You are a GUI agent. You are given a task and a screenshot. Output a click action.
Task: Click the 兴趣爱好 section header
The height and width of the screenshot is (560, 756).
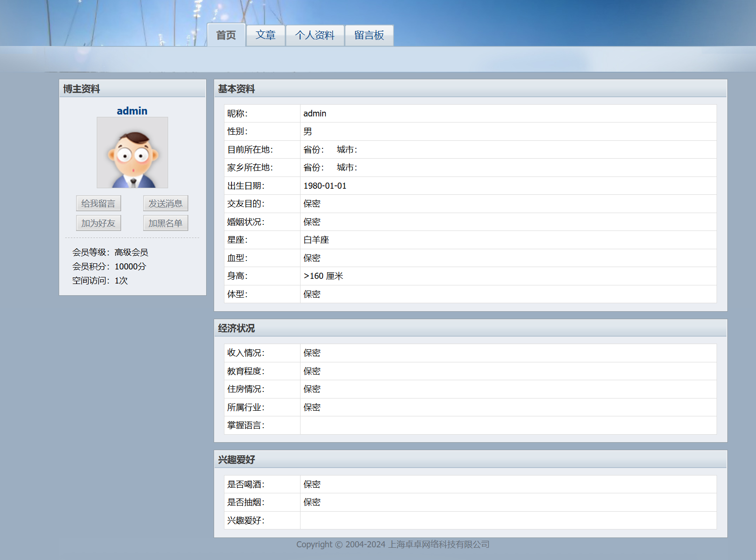pyautogui.click(x=236, y=460)
